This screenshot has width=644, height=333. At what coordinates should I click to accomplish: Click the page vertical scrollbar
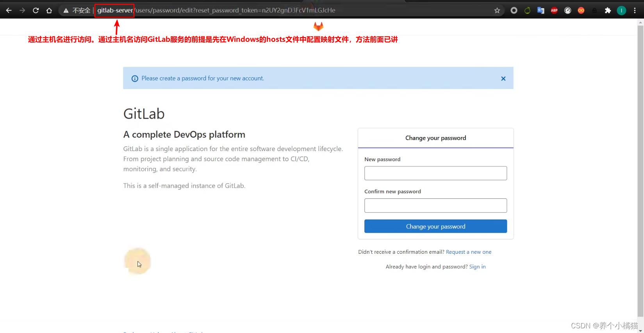pos(640,171)
